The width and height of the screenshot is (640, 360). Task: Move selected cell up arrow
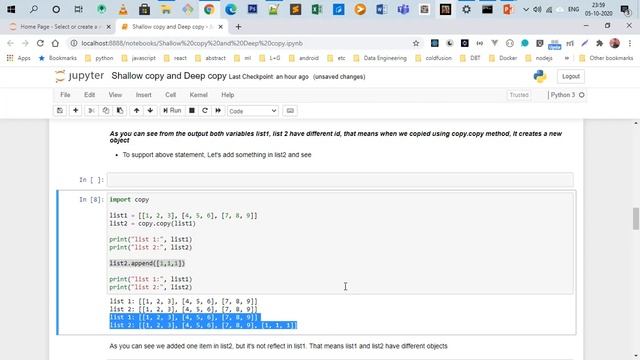pyautogui.click(x=136, y=111)
